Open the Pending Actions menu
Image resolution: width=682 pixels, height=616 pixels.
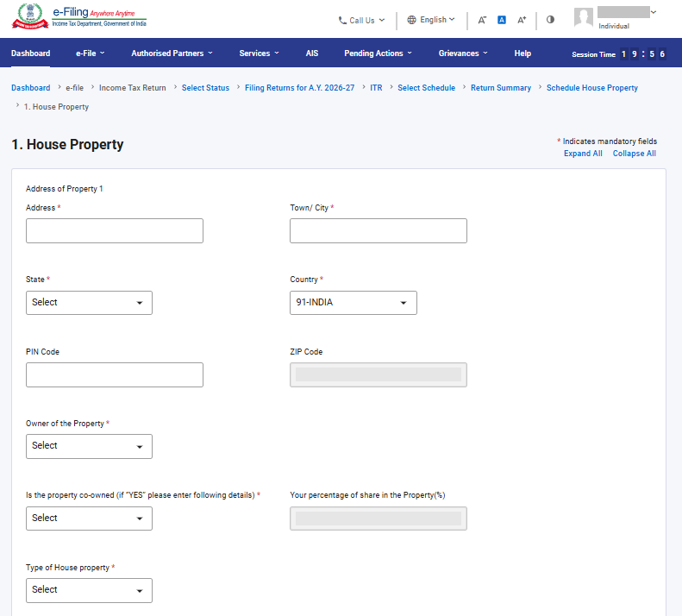pos(378,53)
